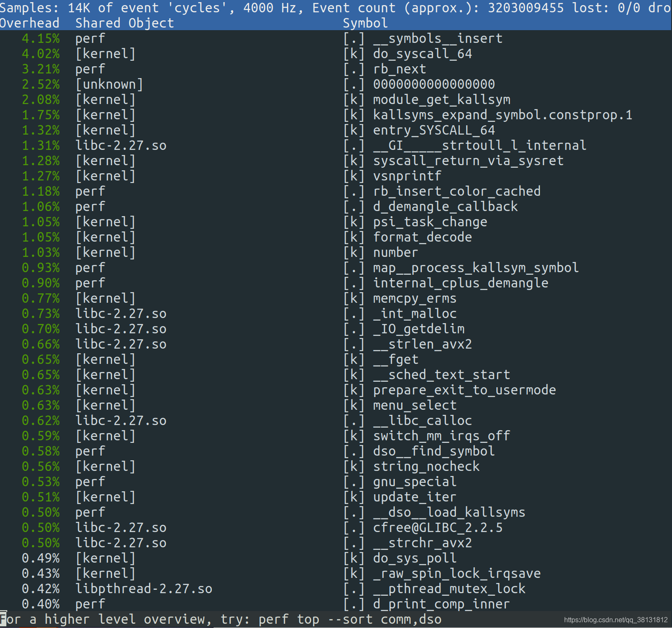The width and height of the screenshot is (672, 628).
Task: Click the 1.31% overhead value
Action: coord(41,145)
